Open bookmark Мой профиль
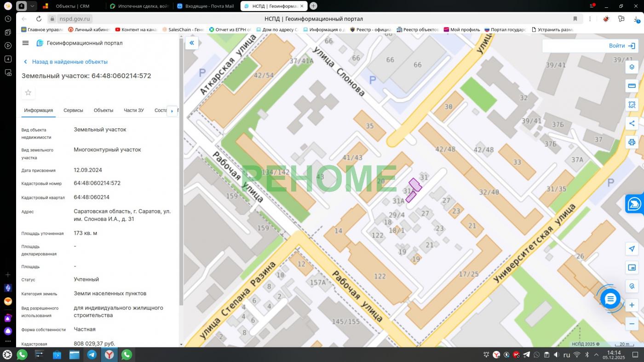The width and height of the screenshot is (644, 362). point(462,29)
